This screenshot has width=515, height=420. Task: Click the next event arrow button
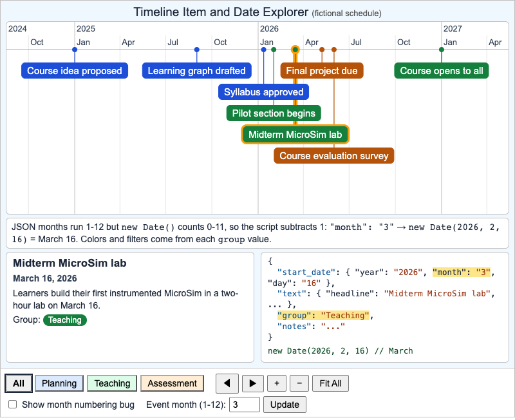252,383
